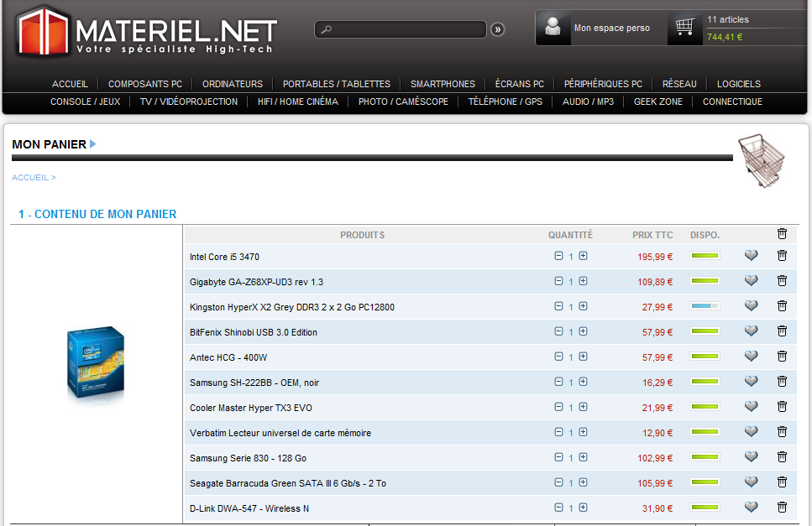Decrease quantity of Cooler Master Hyper TX3
This screenshot has width=812, height=526.
click(x=558, y=407)
